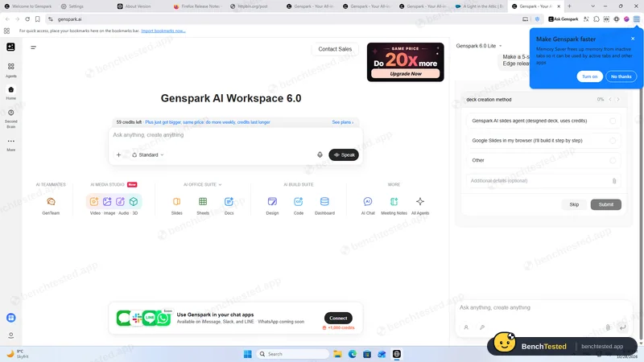This screenshot has width=644, height=362.
Task: Focus the main Ask anything prompt field
Action: (x=235, y=135)
